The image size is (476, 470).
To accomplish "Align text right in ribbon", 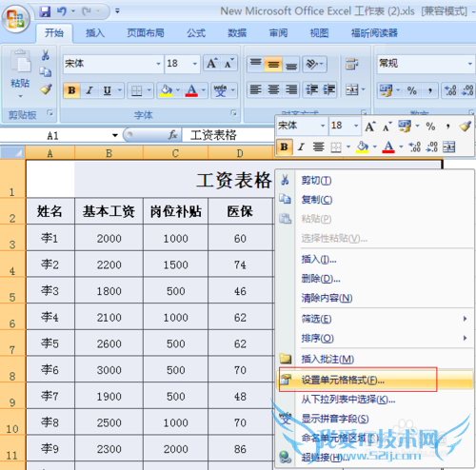I will (291, 89).
